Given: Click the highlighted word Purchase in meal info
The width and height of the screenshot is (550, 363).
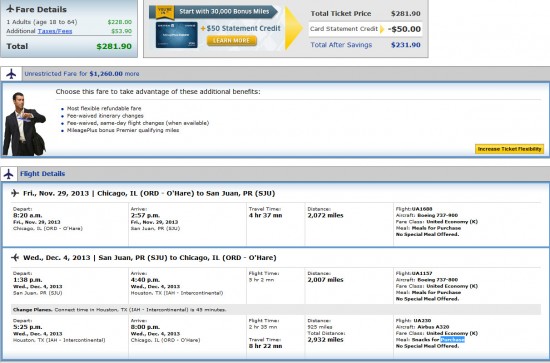Looking at the screenshot, I should click(452, 340).
